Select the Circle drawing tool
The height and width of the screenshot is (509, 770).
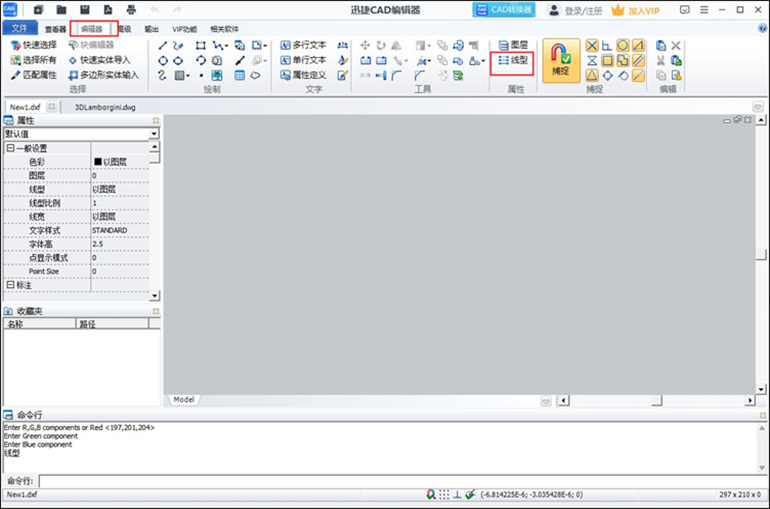click(163, 60)
